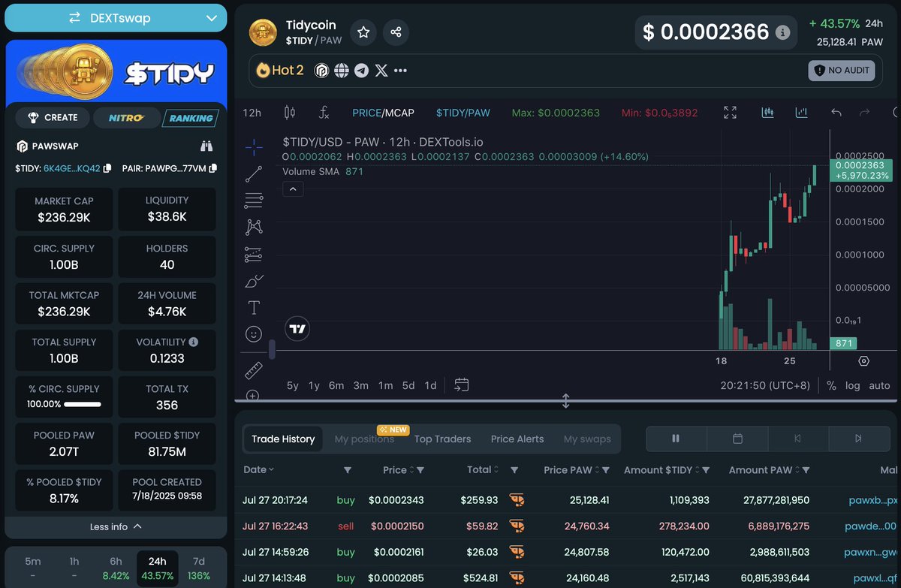Select the ruler measure tool
This screenshot has width=901, height=588.
[254, 370]
